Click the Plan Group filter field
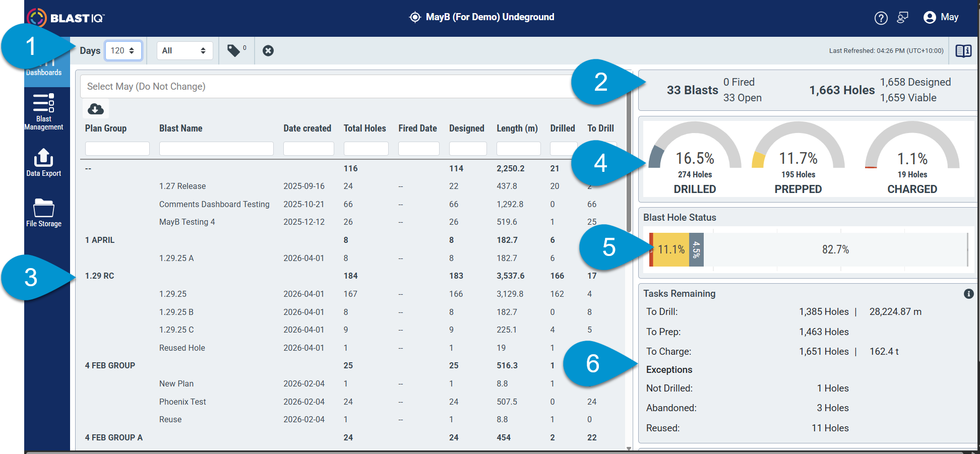This screenshot has height=454, width=980. pos(117,149)
